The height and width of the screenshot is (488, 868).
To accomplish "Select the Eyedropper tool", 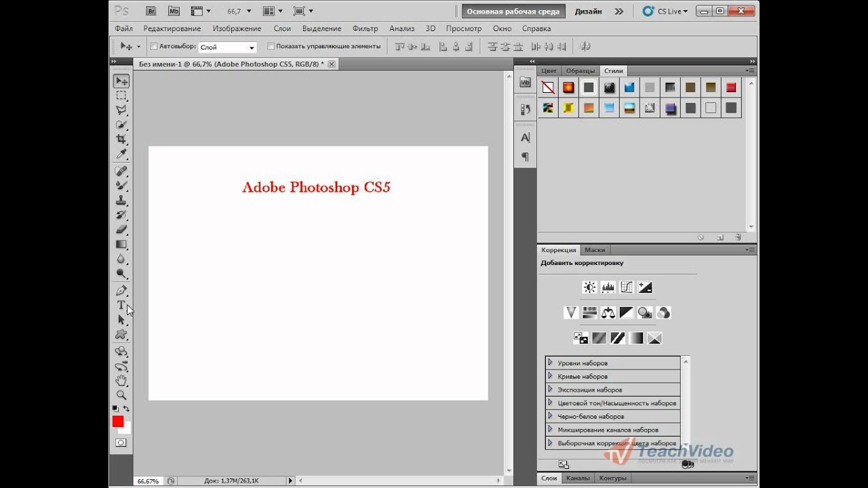I will (x=121, y=154).
